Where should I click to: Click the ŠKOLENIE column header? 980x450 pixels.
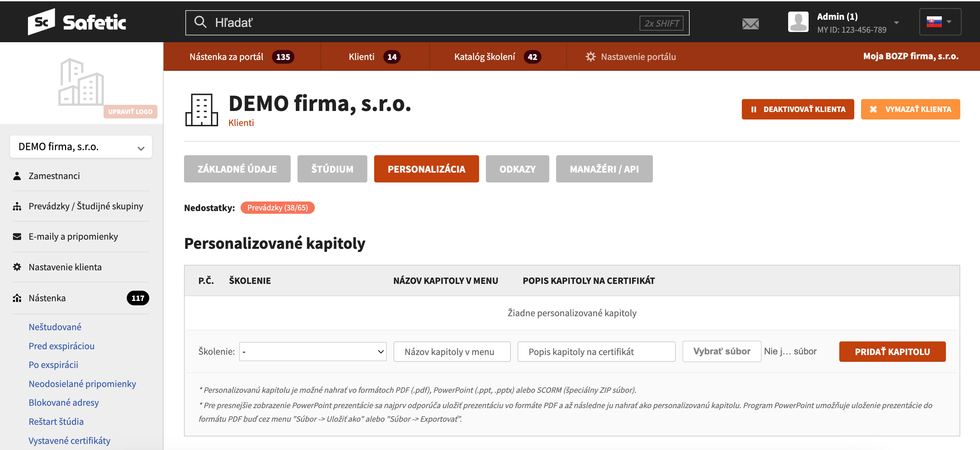click(x=249, y=281)
